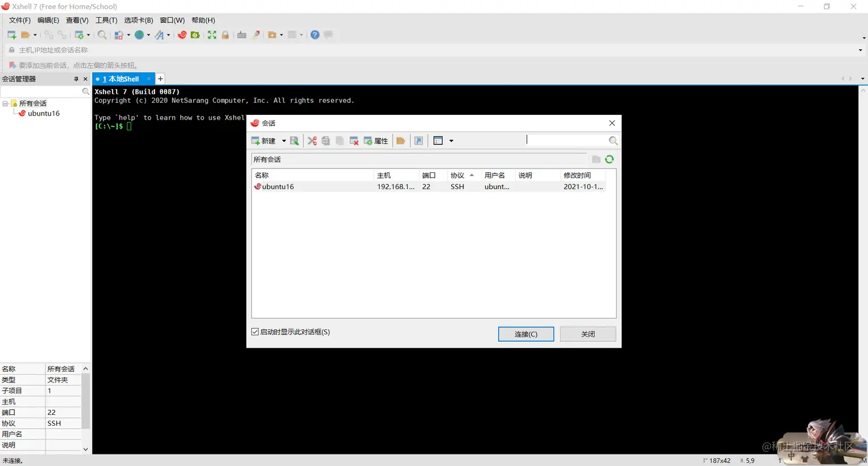The height and width of the screenshot is (466, 868).
Task: Expand dropdown arrow next to globe icon
Action: click(148, 35)
